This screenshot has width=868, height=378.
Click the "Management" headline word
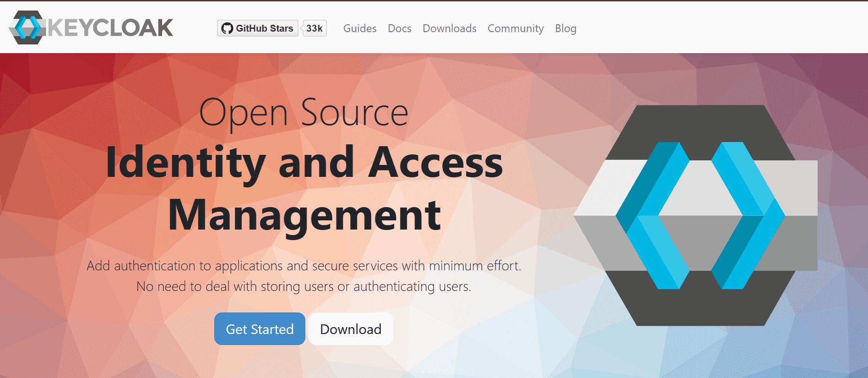click(x=304, y=215)
